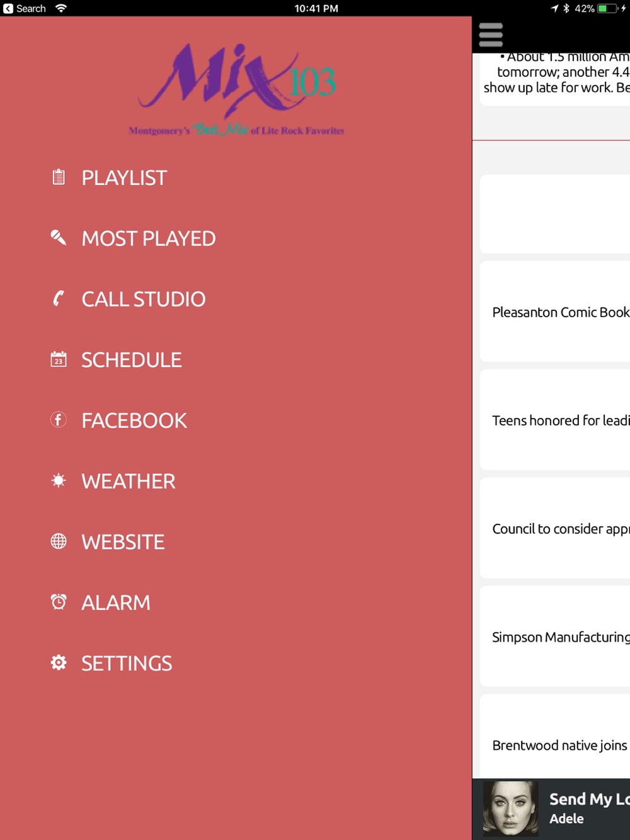Screen dimensions: 630x840
Task: Close the menu via hamburger icon
Action: point(491,35)
